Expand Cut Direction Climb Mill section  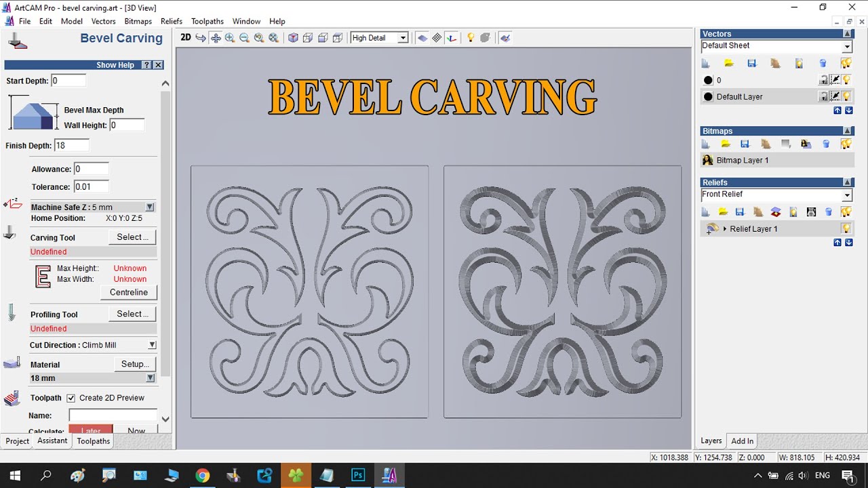pyautogui.click(x=152, y=345)
